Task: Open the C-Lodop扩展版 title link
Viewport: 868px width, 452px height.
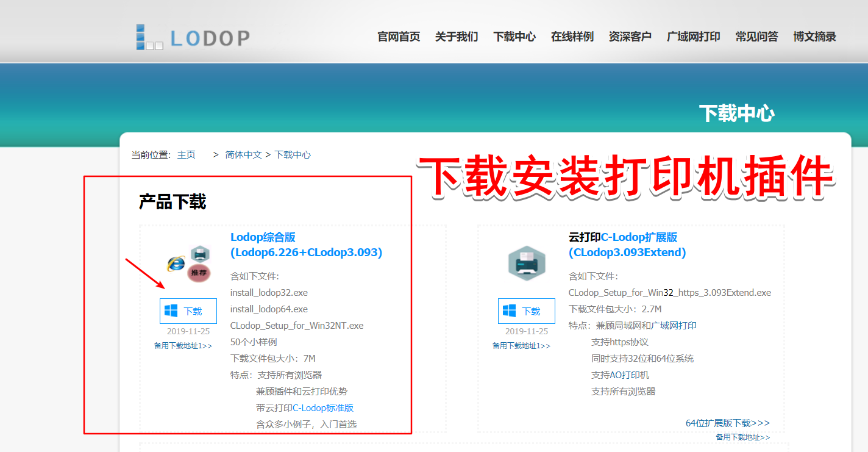Action: point(639,237)
